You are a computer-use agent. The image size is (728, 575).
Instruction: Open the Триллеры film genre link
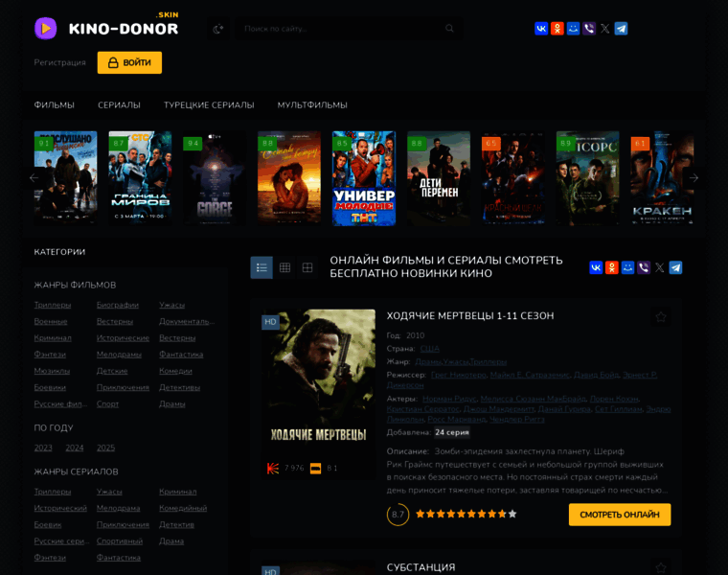tap(53, 305)
